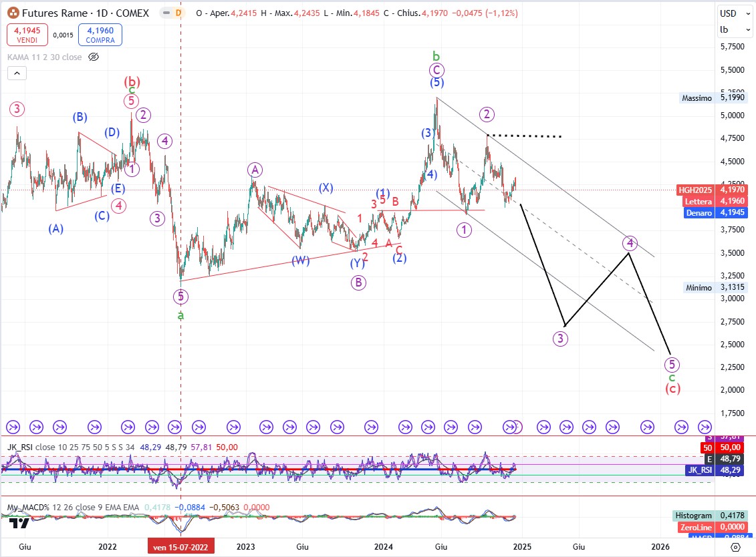The height and width of the screenshot is (557, 756).
Task: Select the black dotted horizontal line
Action: [525, 136]
